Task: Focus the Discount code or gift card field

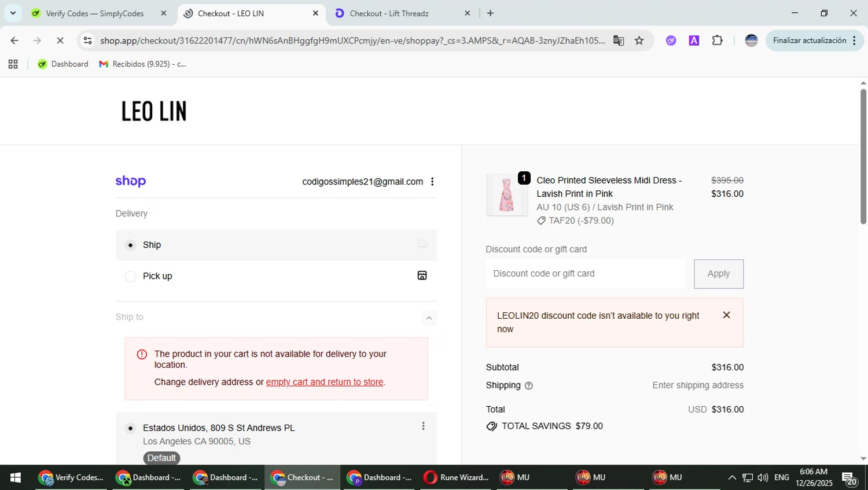Action: tap(585, 274)
